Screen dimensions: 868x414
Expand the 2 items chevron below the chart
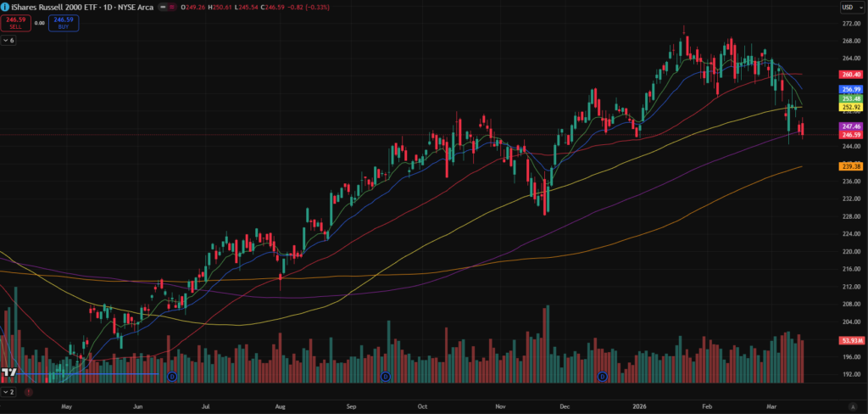tap(8, 393)
